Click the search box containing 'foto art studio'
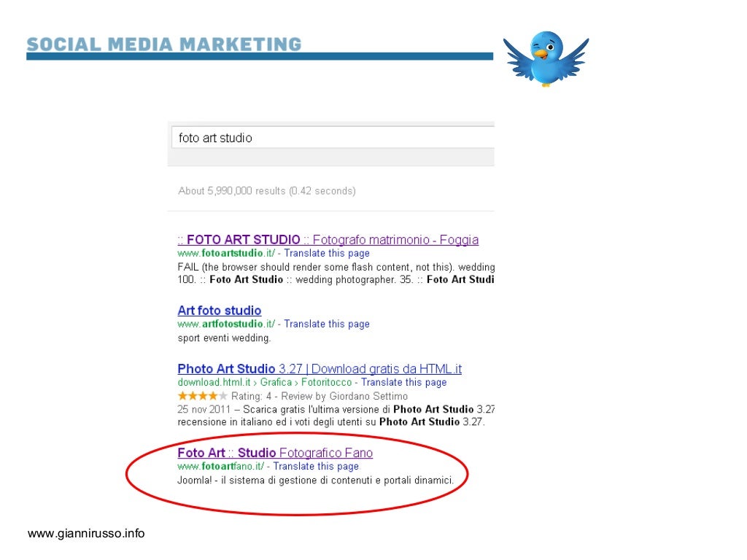This screenshot has width=747, height=560. coord(333,138)
